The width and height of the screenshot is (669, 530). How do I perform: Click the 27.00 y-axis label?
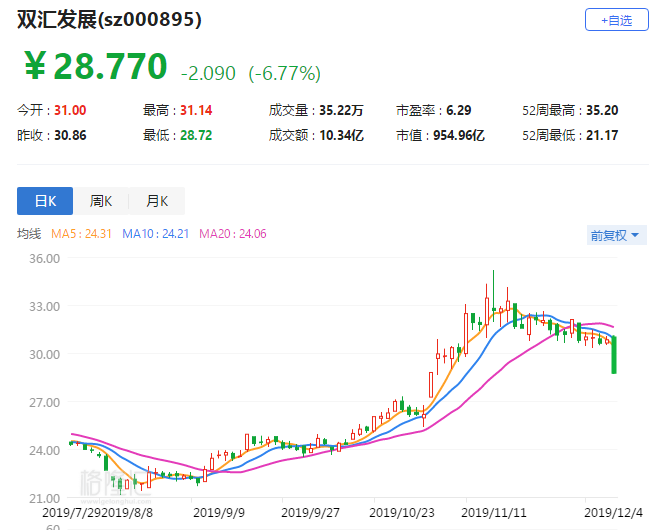click(44, 402)
